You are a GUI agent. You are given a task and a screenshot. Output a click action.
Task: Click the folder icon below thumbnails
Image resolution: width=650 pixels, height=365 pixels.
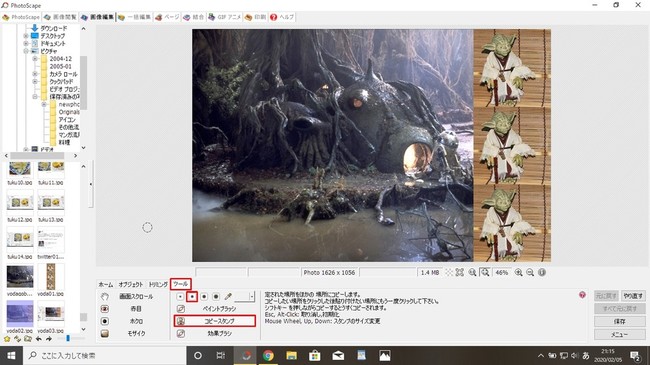click(28, 339)
